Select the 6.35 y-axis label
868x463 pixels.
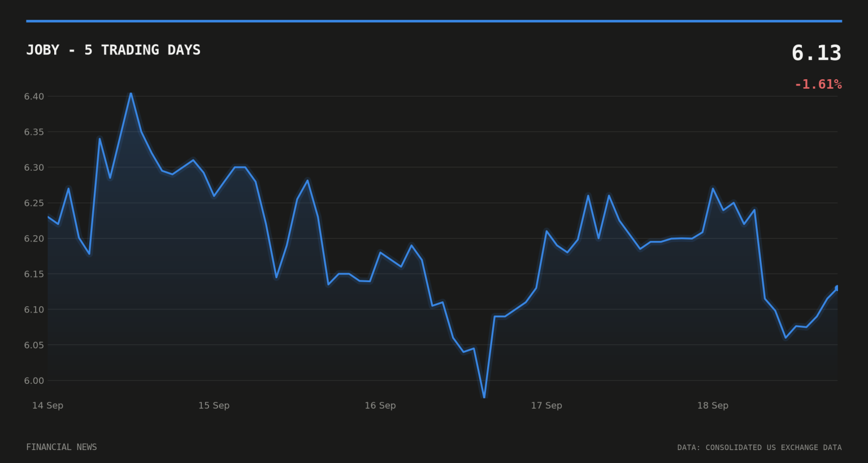(x=34, y=132)
